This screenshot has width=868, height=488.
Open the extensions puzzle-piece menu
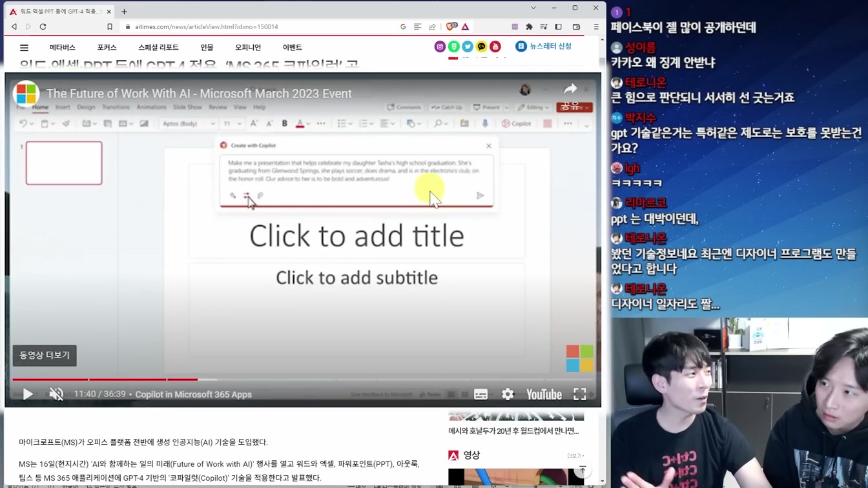[530, 26]
